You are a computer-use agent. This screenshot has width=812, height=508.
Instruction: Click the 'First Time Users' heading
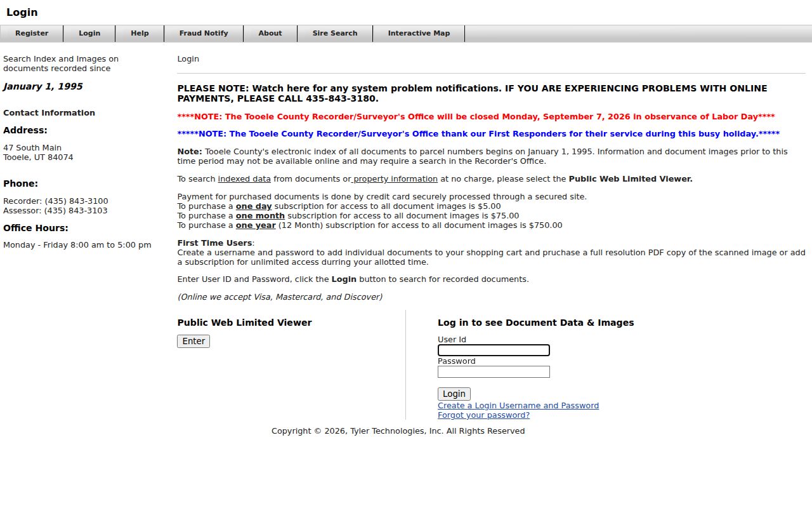pos(214,243)
